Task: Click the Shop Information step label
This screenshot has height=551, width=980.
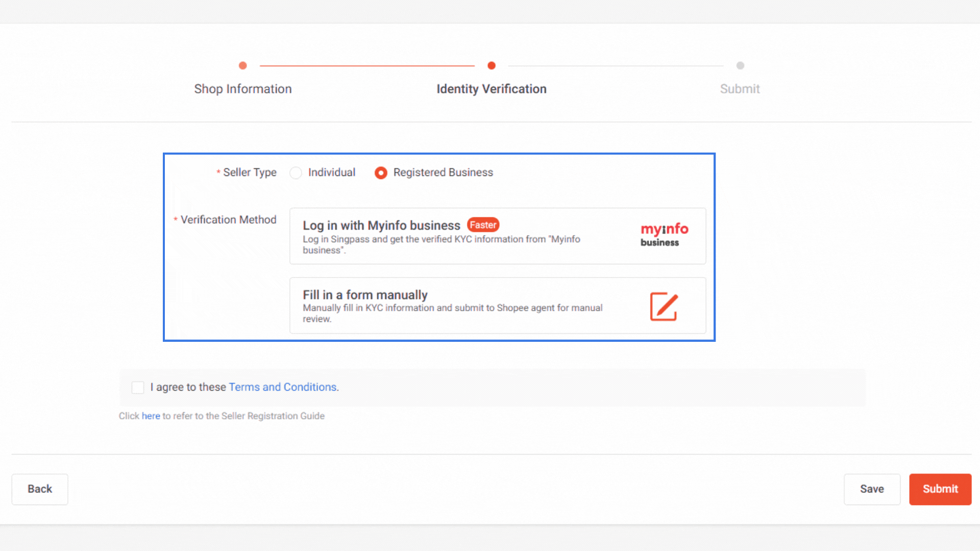Action: [242, 89]
